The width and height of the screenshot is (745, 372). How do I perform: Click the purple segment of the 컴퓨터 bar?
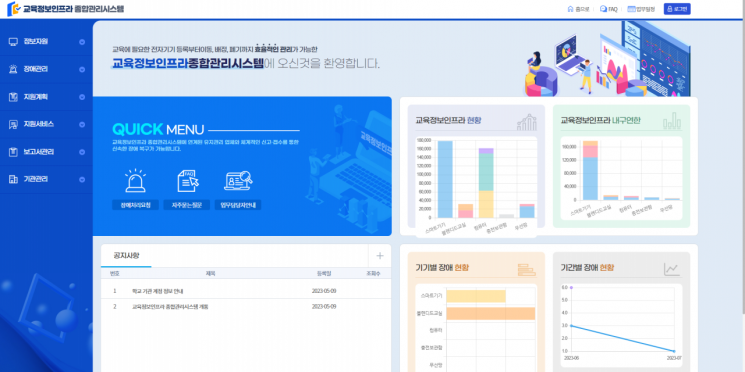486,151
